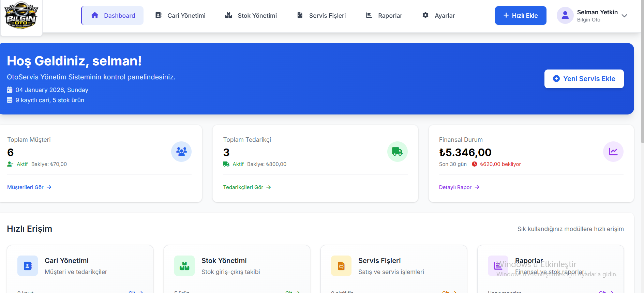Click the green supplier truck icon
Viewport: 644px width, 293px height.
[397, 152]
